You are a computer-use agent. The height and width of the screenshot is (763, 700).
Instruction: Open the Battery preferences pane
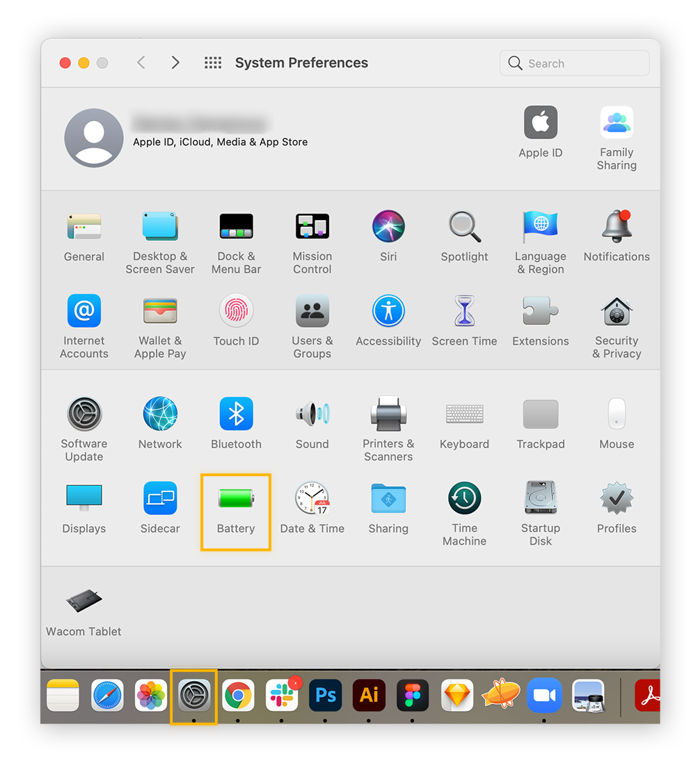(235, 498)
